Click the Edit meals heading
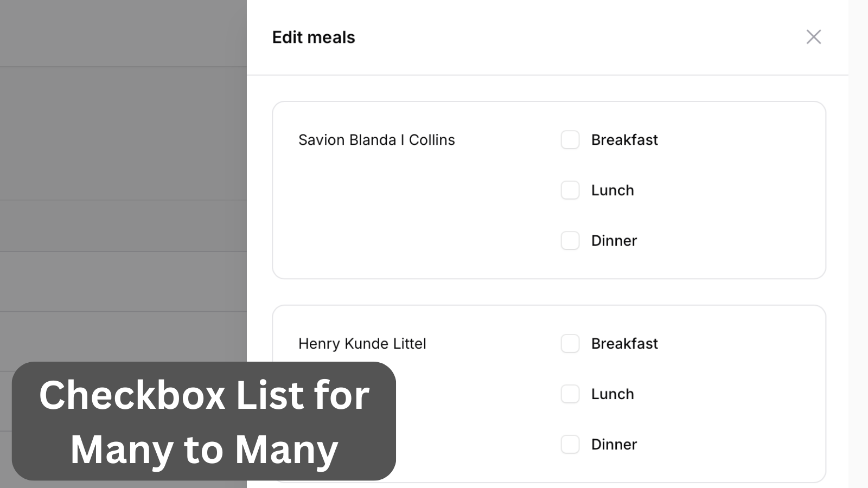Viewport: 868px width, 488px height. [x=314, y=37]
